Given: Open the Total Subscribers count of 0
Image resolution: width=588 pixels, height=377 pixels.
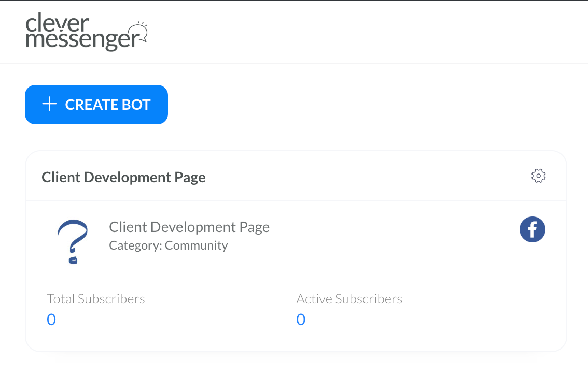Looking at the screenshot, I should pyautogui.click(x=51, y=320).
